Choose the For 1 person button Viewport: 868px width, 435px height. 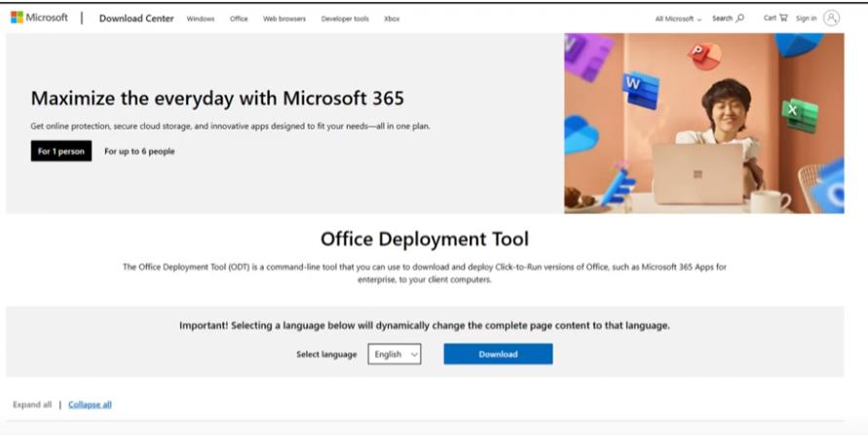[61, 151]
